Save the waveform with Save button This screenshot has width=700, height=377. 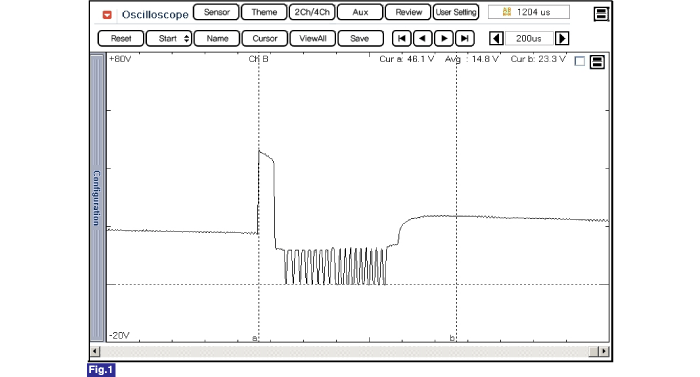(x=360, y=38)
